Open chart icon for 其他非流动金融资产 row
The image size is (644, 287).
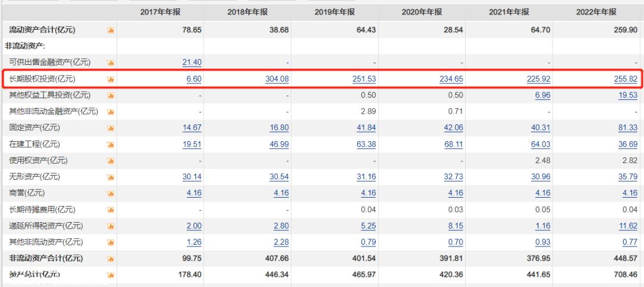coord(110,112)
